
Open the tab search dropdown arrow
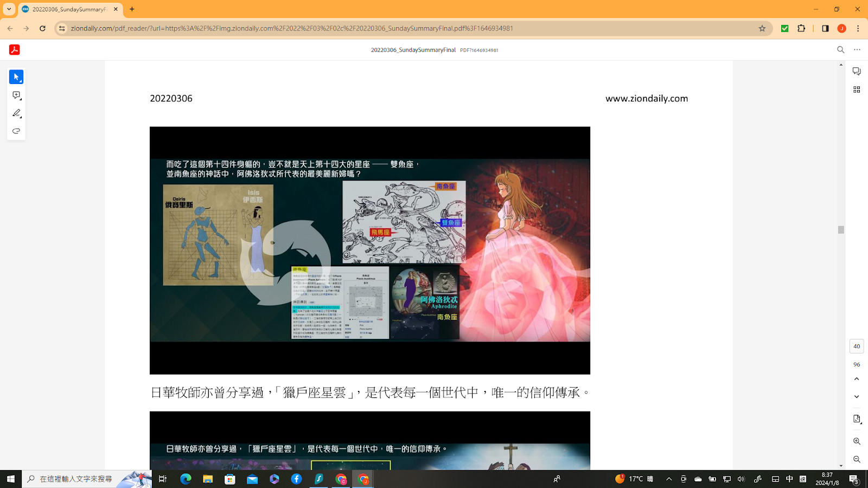(9, 9)
